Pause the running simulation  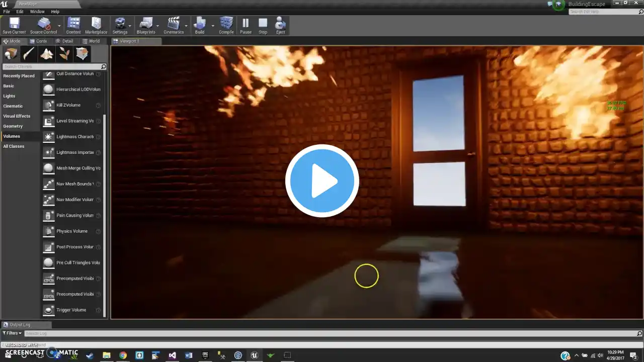tap(246, 25)
